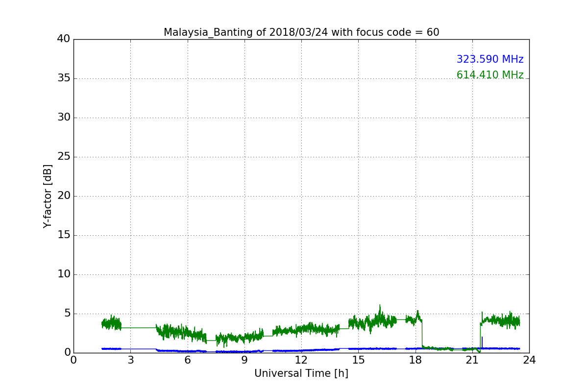Screen dimensions: 588x392
Task: Click the y-axis tick label 25
Action: point(64,157)
